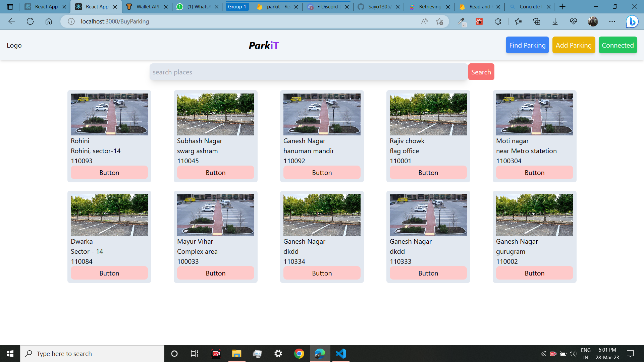Screen dimensions: 644x362
Task: Click the search places input field
Action: click(x=309, y=72)
